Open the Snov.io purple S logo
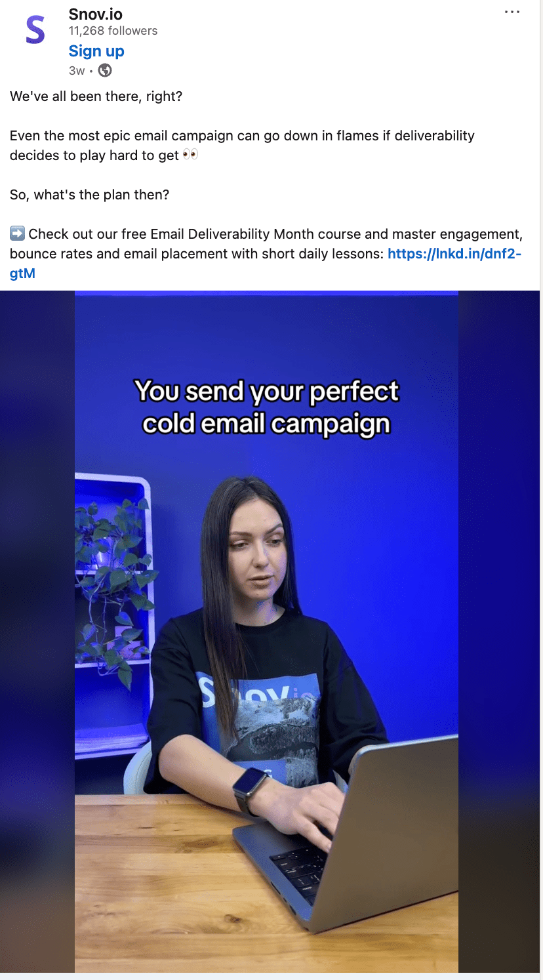 (35, 31)
